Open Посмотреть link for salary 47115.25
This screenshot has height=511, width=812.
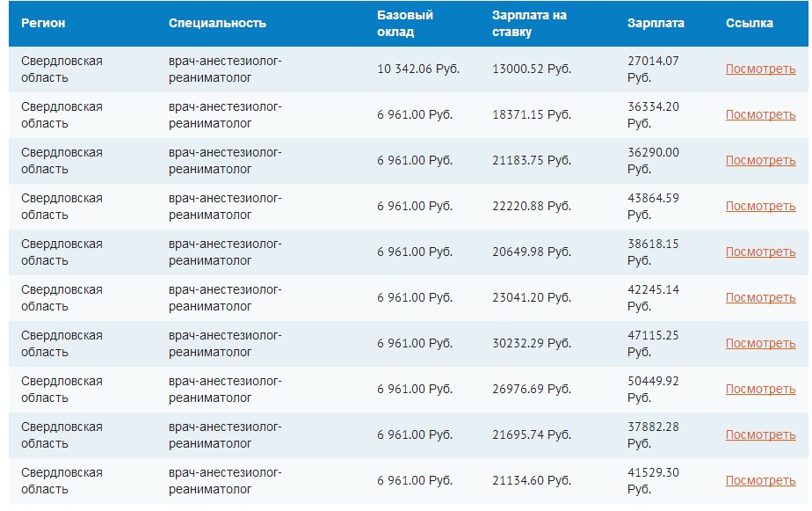(x=760, y=343)
